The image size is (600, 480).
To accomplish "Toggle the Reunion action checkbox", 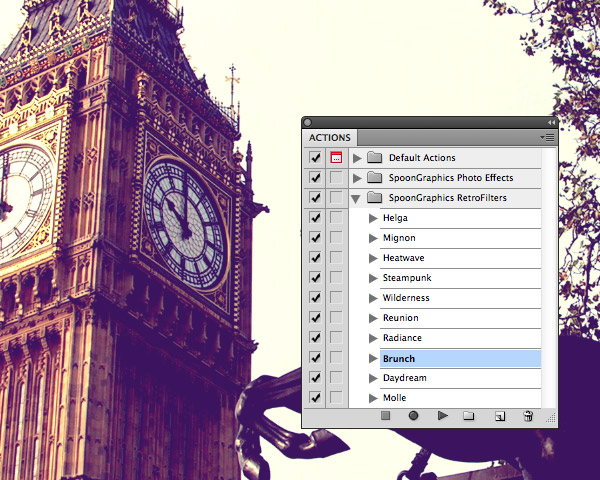I will tap(315, 317).
